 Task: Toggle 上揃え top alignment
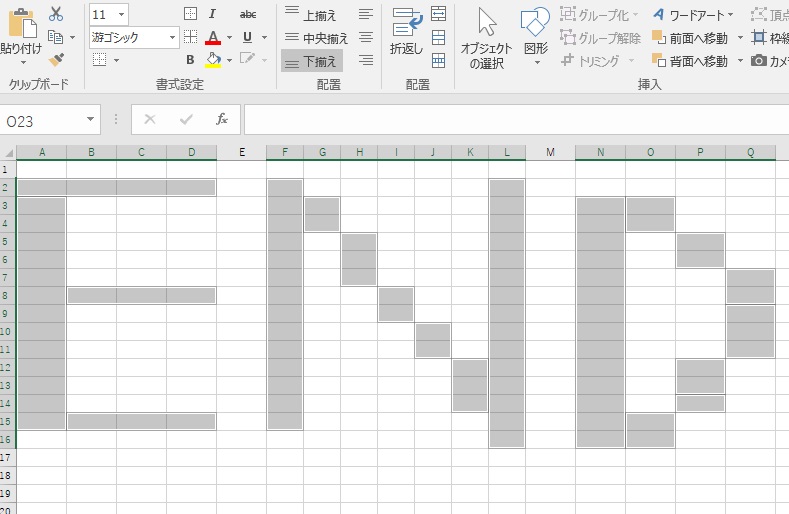click(309, 14)
